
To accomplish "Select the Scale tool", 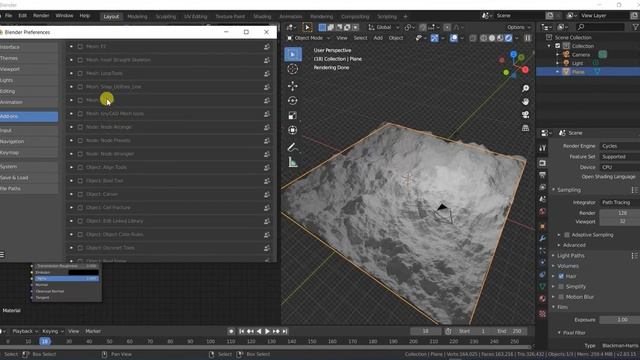I will (292, 116).
